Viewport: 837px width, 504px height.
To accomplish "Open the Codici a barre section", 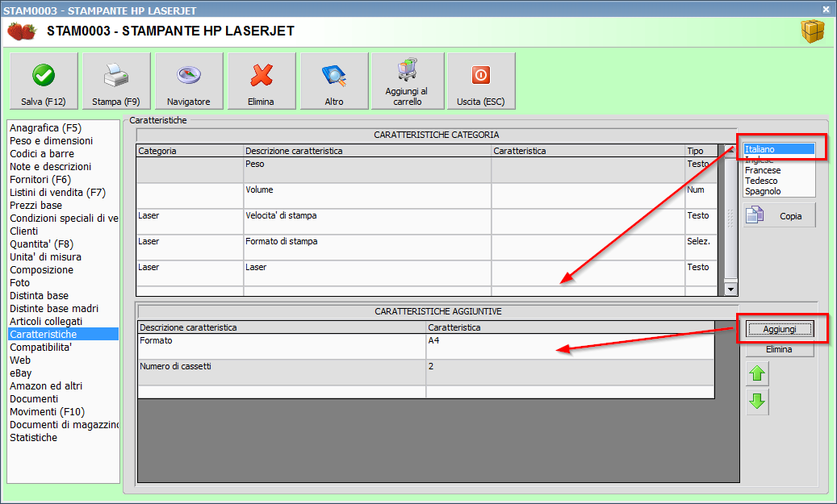I will click(63, 153).
